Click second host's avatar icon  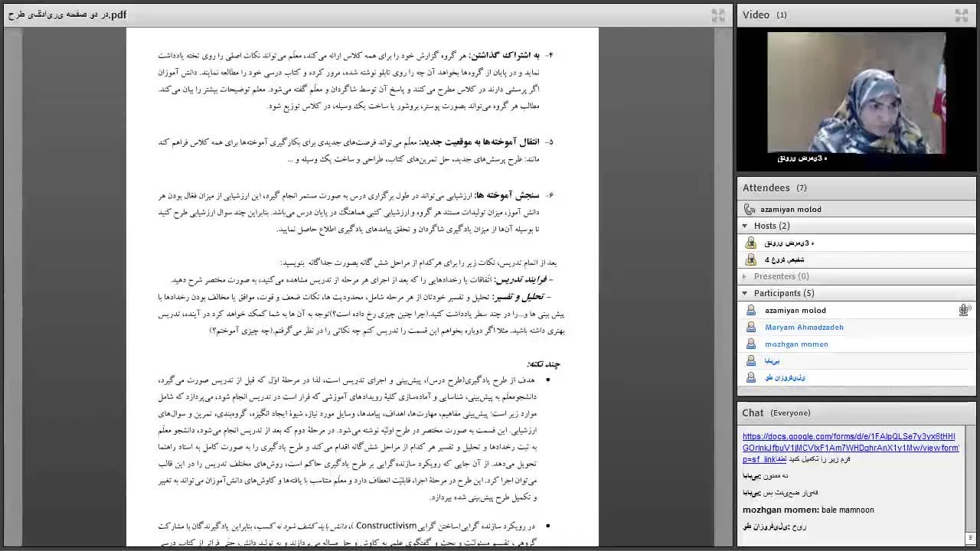(x=750, y=259)
